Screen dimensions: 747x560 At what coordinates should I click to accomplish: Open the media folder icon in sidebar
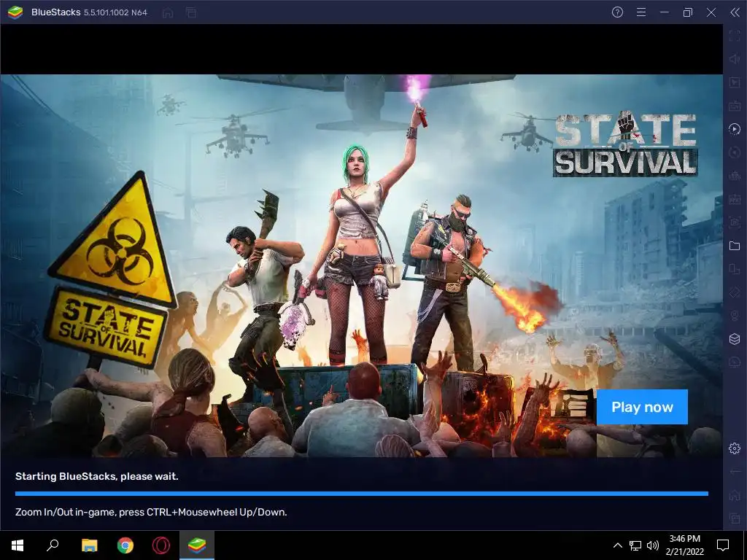click(x=734, y=246)
